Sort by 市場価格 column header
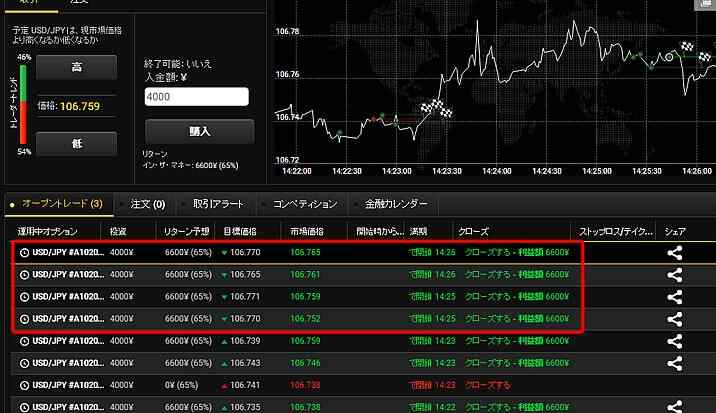Screen dimensions: 716x413 306,232
